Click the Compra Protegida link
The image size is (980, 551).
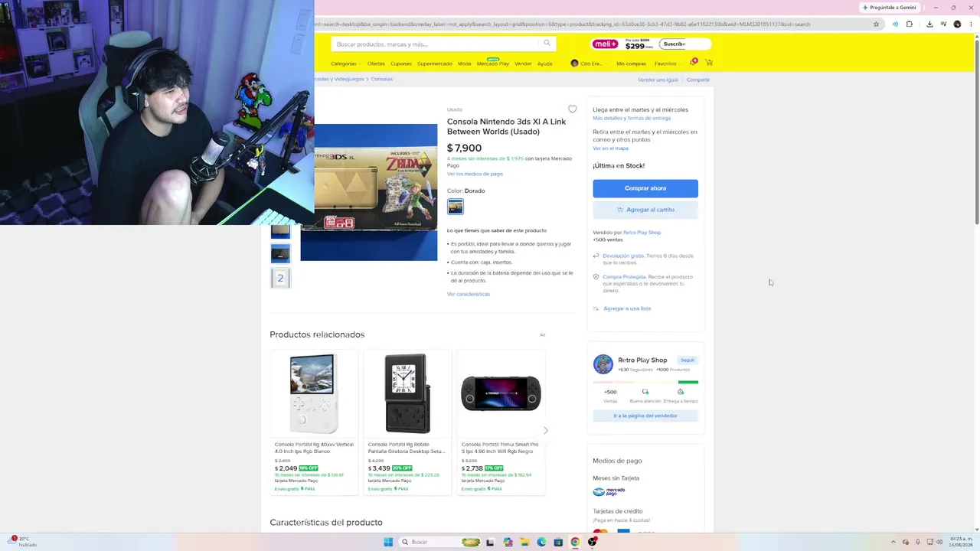(624, 276)
